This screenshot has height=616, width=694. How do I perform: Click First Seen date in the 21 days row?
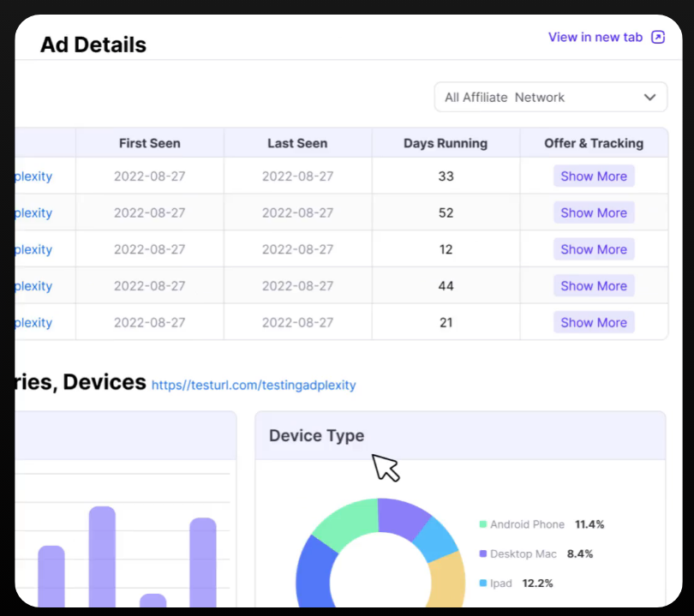150,323
